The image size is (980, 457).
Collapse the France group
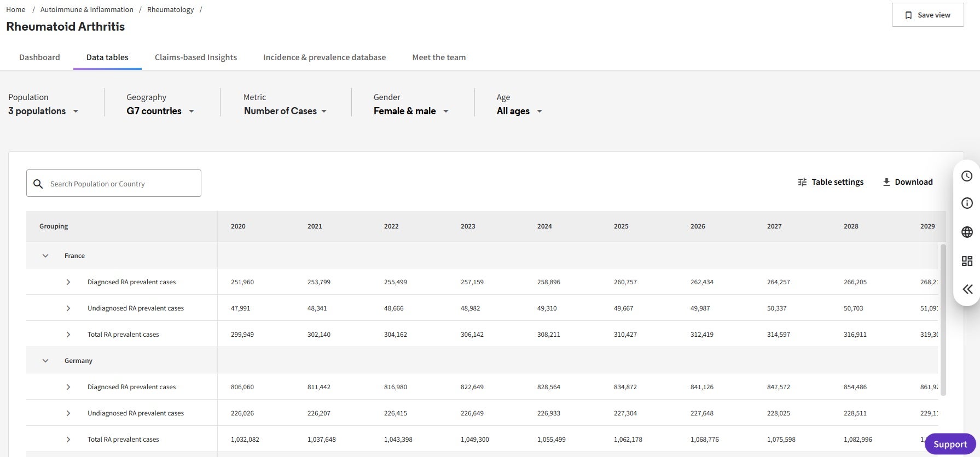[45, 256]
